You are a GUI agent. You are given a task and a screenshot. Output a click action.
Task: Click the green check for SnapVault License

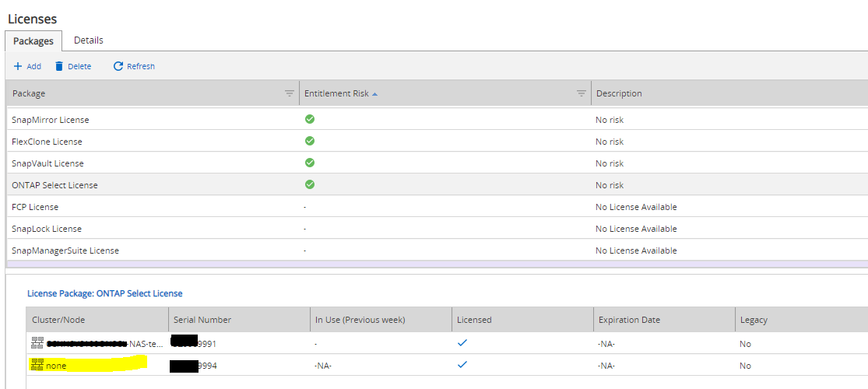(x=310, y=163)
